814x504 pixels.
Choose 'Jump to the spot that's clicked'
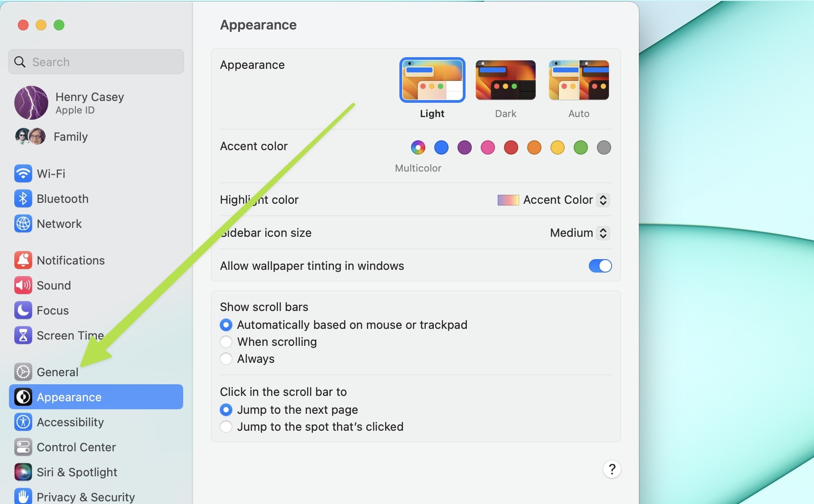[226, 427]
